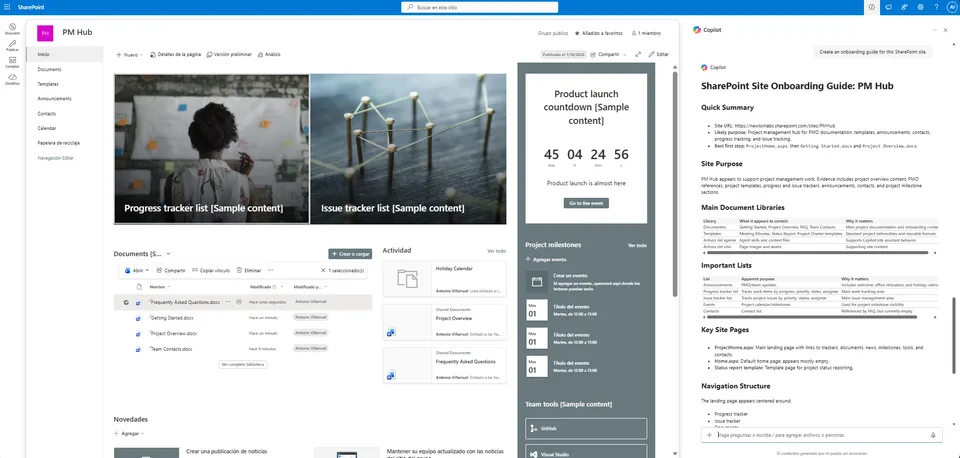This screenshot has height=458, width=960.
Task: Click Editar to edit the page
Action: (x=659, y=54)
